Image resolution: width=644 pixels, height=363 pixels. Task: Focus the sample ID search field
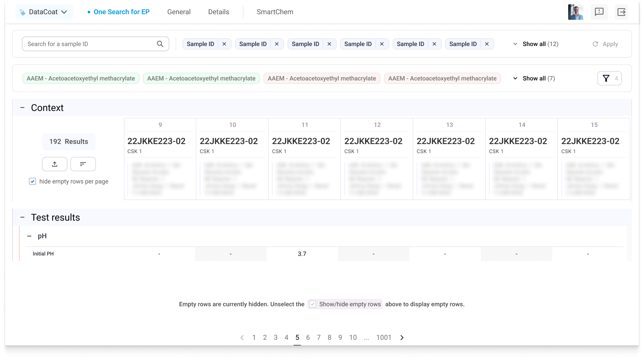pos(90,44)
